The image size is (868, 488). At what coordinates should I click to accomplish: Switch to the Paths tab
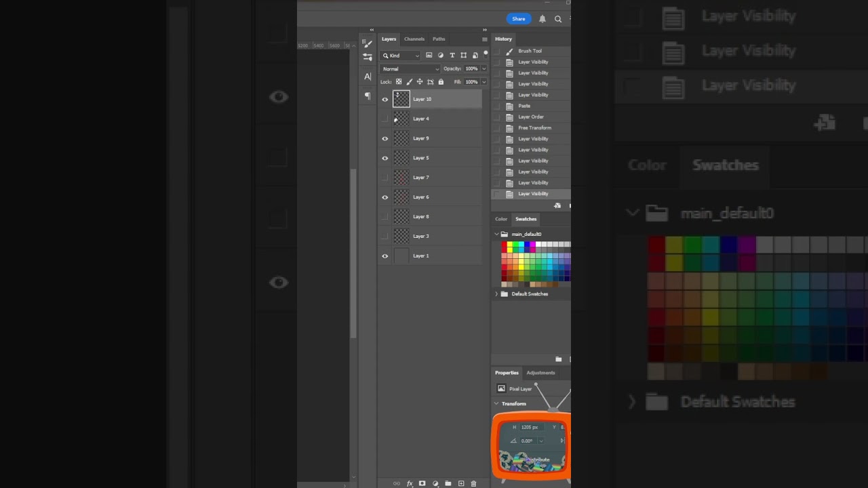tap(439, 39)
